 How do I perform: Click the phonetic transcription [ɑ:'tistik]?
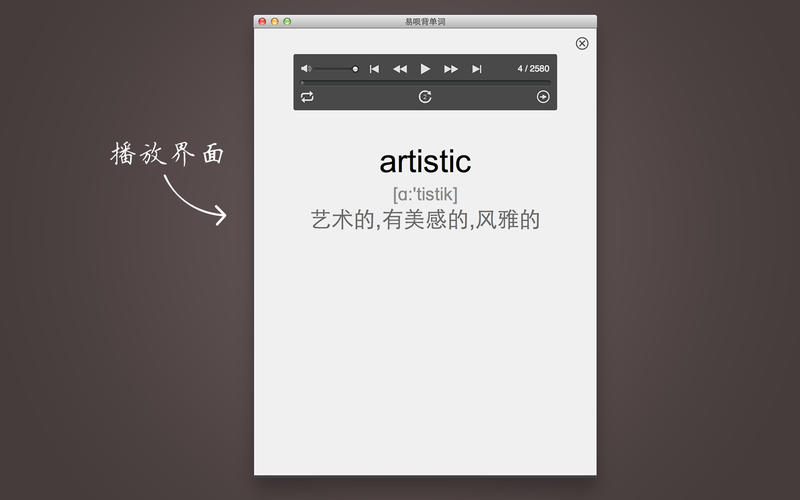tap(425, 194)
